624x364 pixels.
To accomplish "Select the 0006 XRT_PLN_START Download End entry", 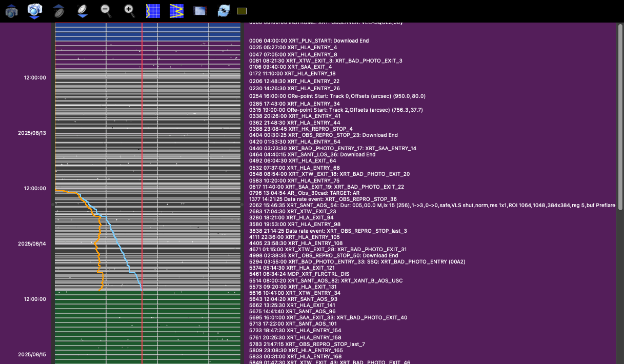I will [309, 41].
